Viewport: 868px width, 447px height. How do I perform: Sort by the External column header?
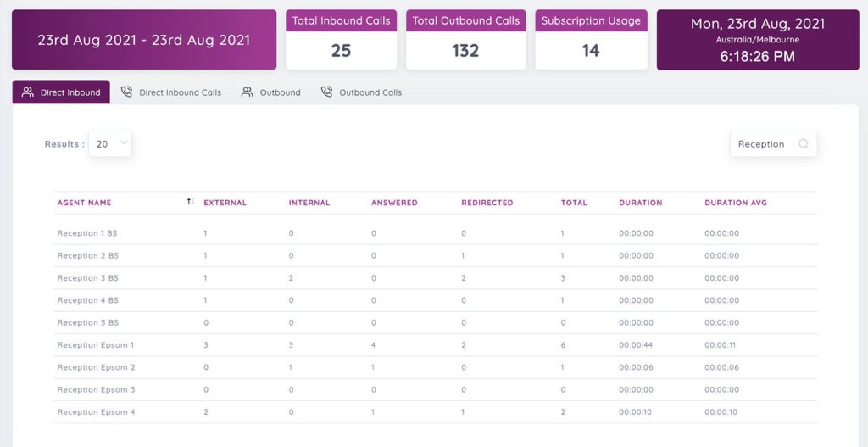[225, 203]
